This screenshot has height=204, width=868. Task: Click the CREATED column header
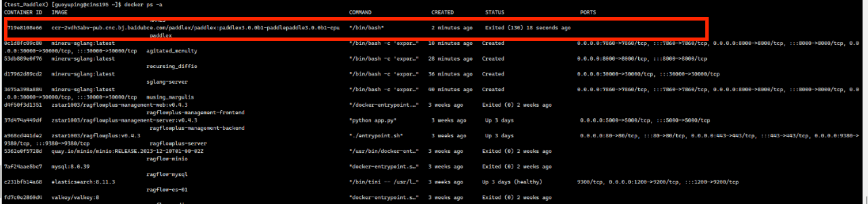442,12
